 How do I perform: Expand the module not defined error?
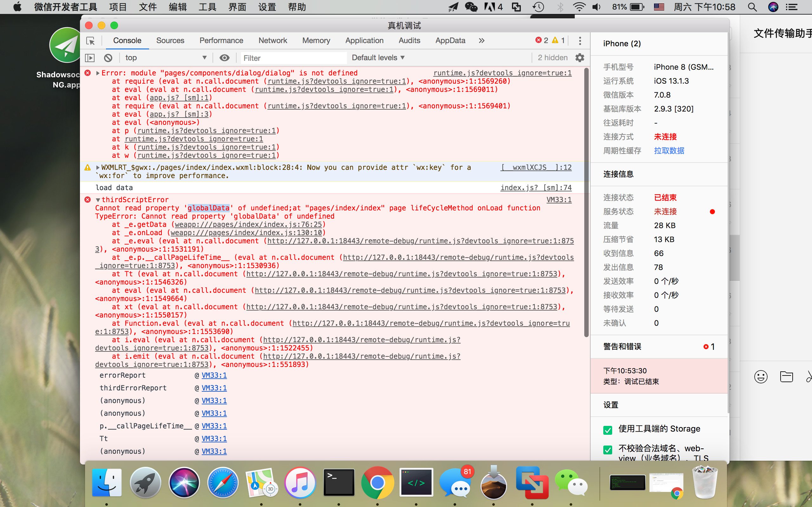click(x=98, y=73)
